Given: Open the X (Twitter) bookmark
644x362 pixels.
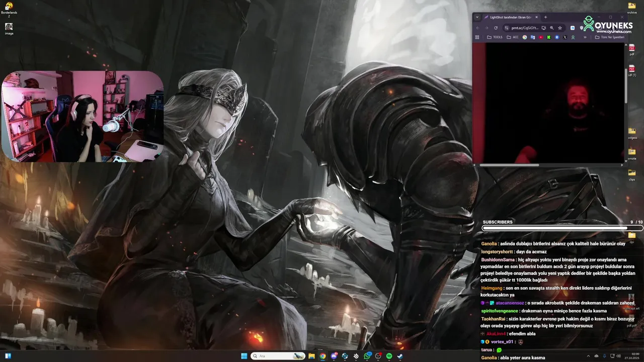Looking at the screenshot, I should tap(565, 37).
